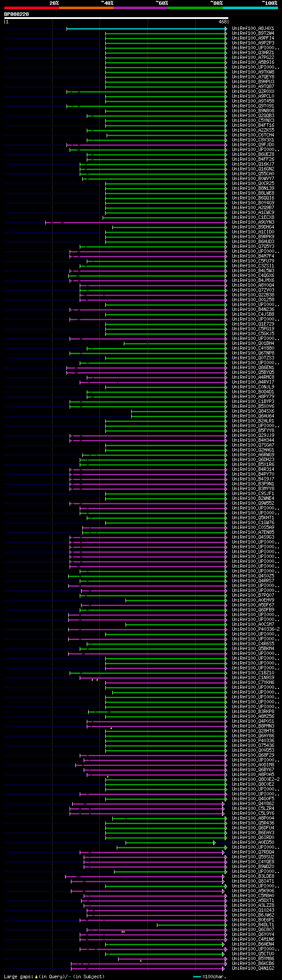Click the UniRef100_C8V3X1 label
Viewport: 282px width, 980px height.
(x=253, y=140)
